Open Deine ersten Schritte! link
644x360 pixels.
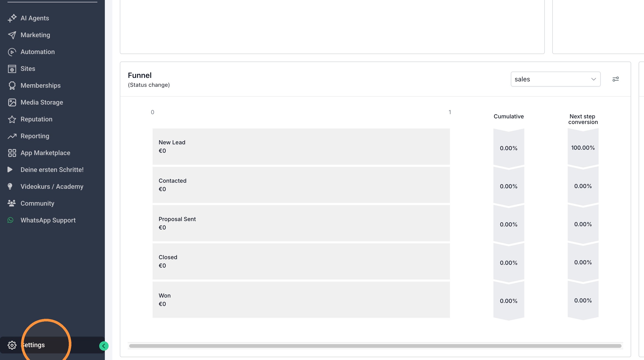point(52,170)
